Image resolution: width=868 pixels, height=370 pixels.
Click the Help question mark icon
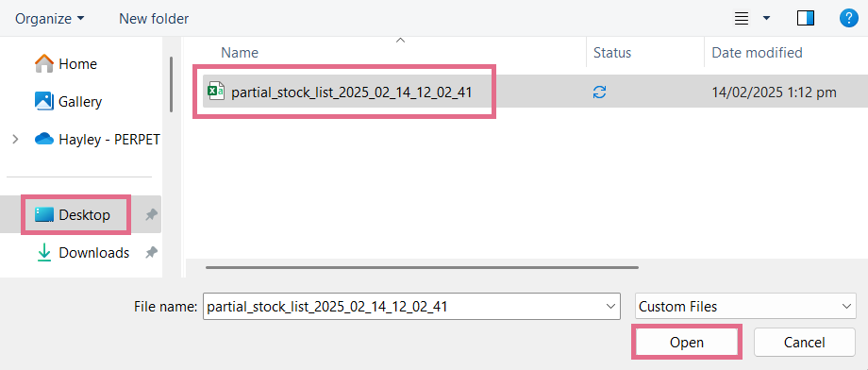[x=848, y=18]
